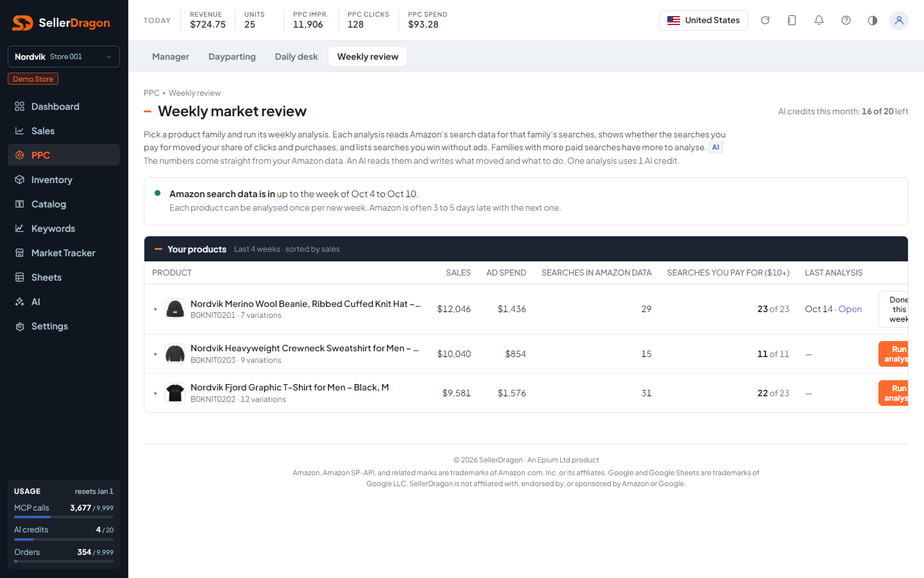This screenshot has height=578, width=924.
Task: Click the help question mark icon
Action: coord(846,21)
